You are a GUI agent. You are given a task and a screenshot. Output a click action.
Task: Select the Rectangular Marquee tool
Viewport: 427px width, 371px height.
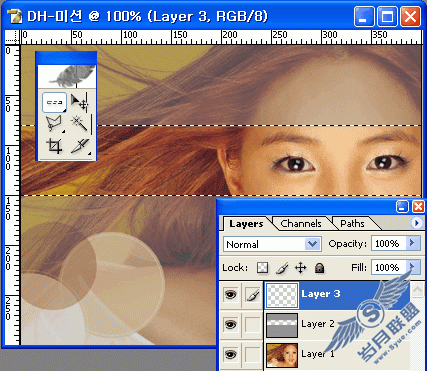click(x=54, y=103)
